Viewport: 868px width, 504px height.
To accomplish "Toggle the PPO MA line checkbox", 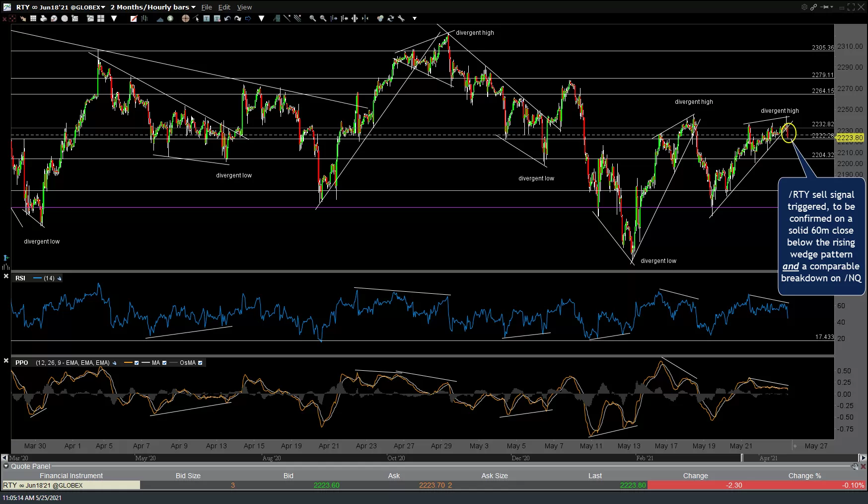I will [x=164, y=363].
